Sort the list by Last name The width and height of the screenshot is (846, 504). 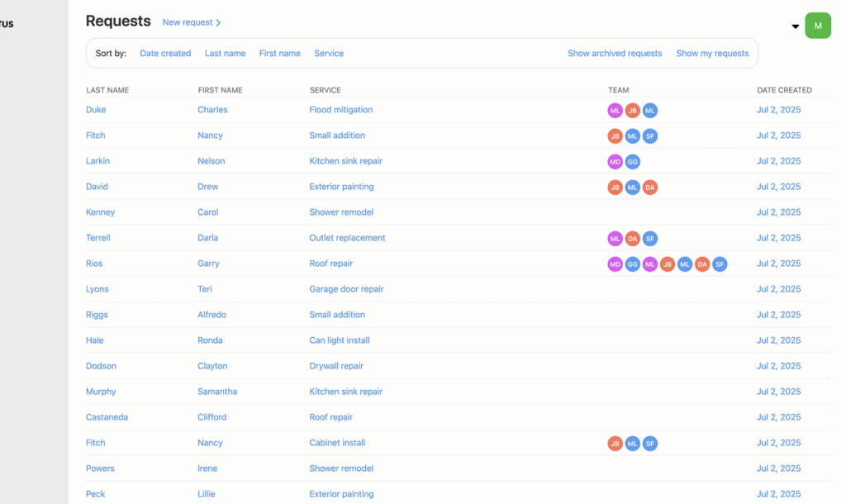tap(225, 54)
